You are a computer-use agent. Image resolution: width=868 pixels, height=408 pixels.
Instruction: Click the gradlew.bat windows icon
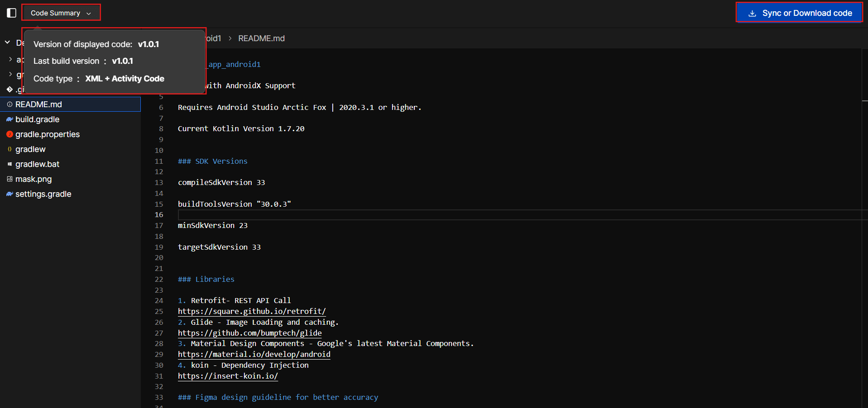[x=10, y=164]
